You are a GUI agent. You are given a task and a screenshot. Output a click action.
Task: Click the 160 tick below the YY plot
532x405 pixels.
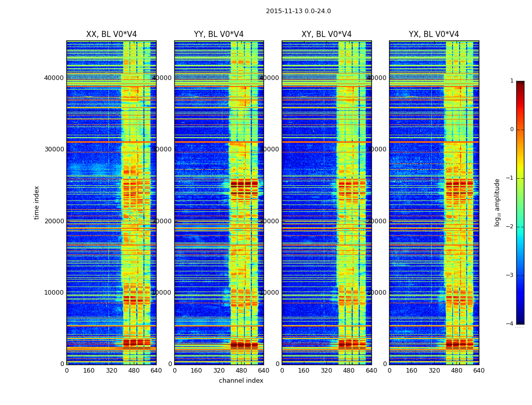197,371
